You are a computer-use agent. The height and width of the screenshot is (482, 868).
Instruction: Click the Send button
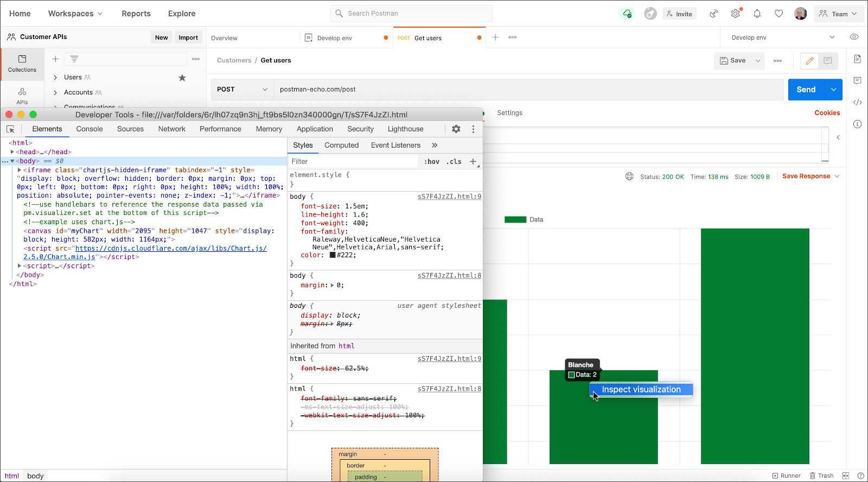(x=806, y=90)
